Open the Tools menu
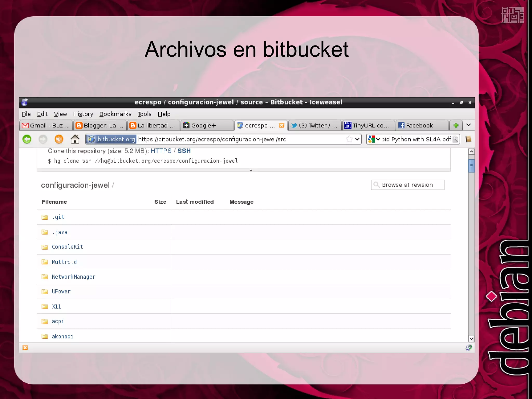 pos(144,114)
